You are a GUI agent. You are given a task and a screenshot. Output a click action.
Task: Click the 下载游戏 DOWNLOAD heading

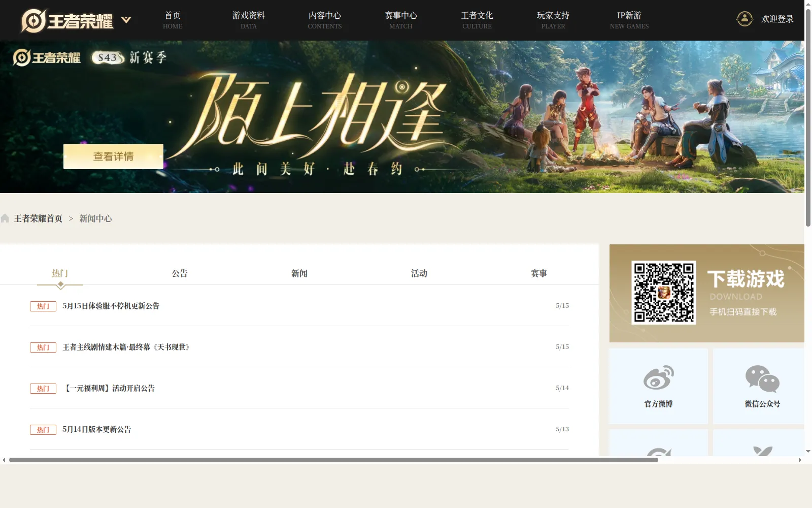746,284
